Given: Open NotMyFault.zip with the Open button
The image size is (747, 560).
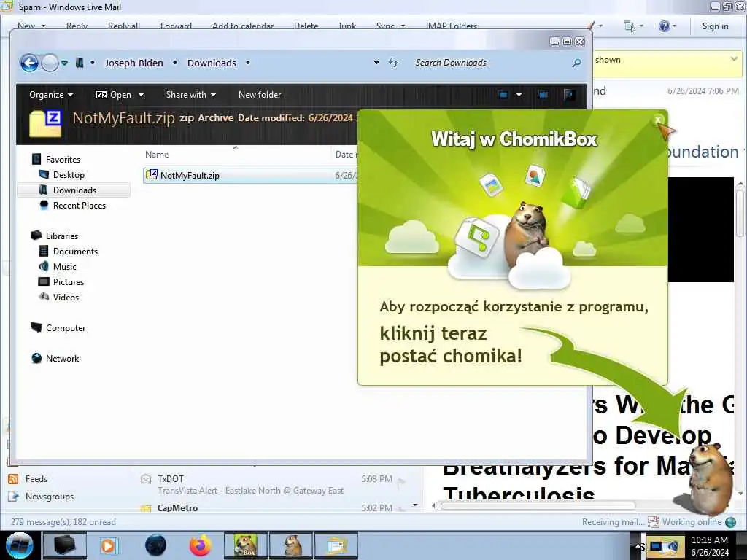Looking at the screenshot, I should 114,95.
